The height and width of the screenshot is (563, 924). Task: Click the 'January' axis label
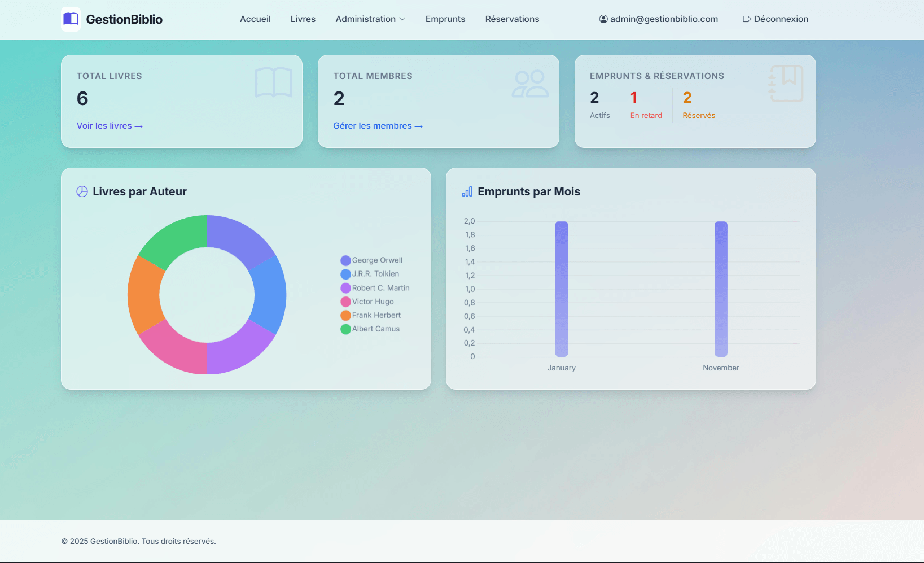[x=562, y=368]
